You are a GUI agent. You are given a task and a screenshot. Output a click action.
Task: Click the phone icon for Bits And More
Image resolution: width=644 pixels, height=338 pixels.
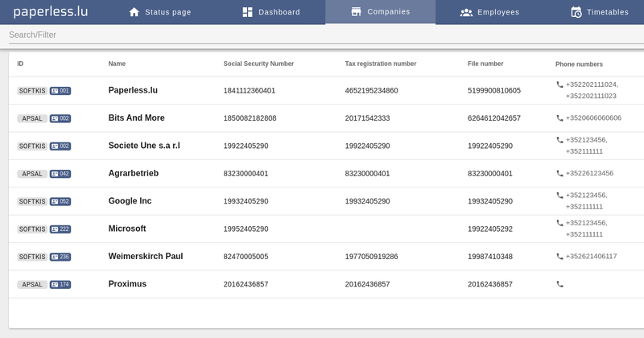coord(559,117)
